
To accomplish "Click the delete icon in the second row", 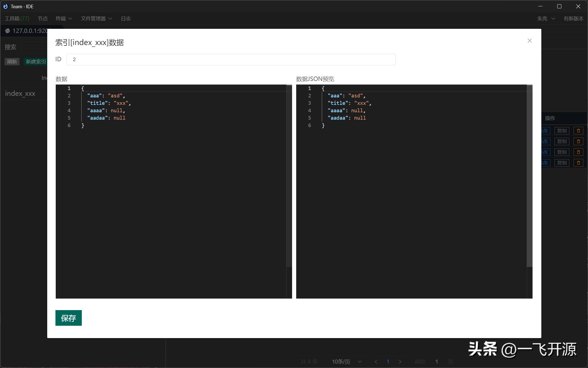I will tap(578, 141).
